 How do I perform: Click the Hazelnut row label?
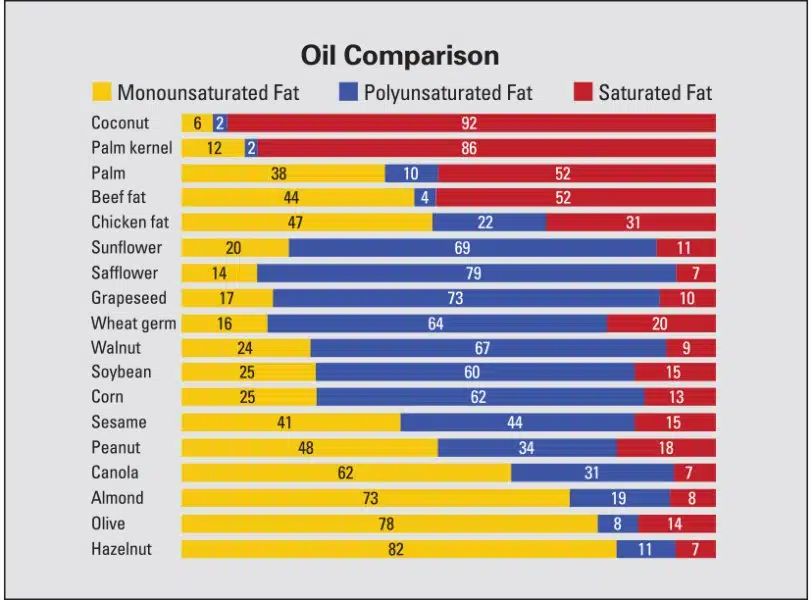pyautogui.click(x=122, y=549)
